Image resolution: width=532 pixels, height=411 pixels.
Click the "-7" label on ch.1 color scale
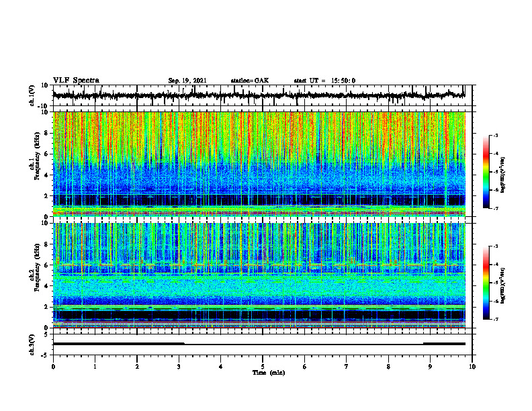496,208
